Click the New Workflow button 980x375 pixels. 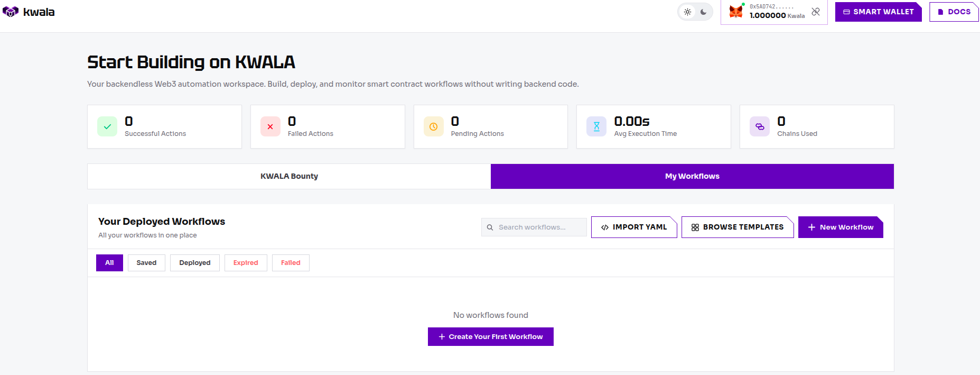(x=841, y=227)
